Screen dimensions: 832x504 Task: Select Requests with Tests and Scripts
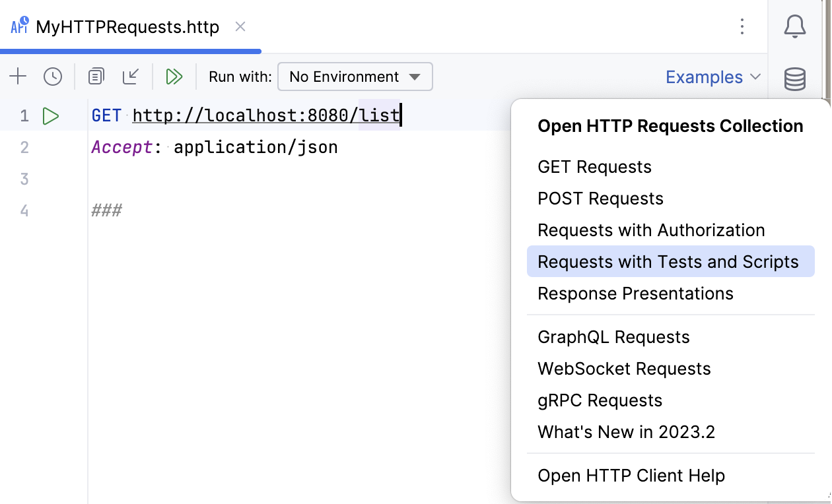click(668, 262)
